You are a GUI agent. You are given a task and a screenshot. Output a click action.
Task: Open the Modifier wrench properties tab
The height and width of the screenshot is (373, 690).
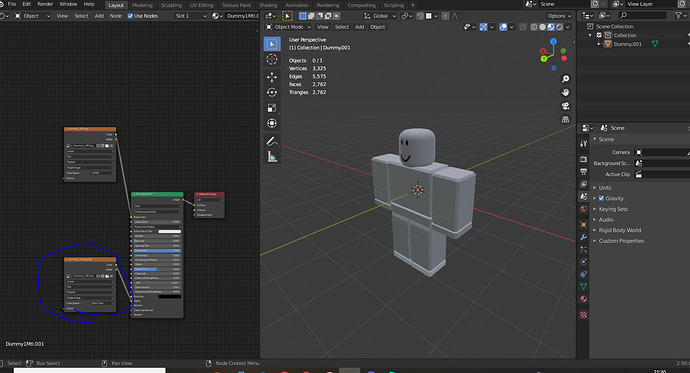click(584, 237)
